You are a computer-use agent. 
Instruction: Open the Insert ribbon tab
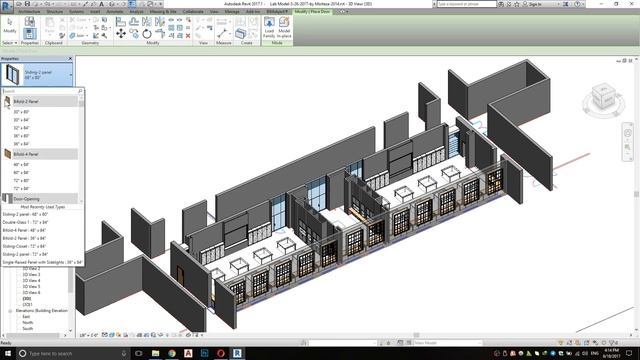(95, 11)
